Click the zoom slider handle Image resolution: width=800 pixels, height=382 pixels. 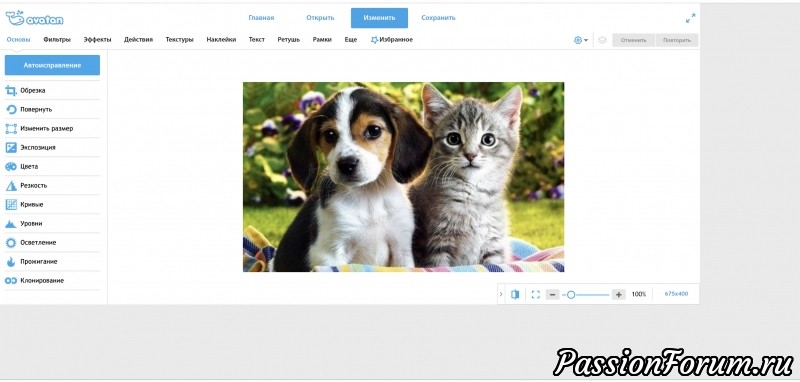[571, 294]
